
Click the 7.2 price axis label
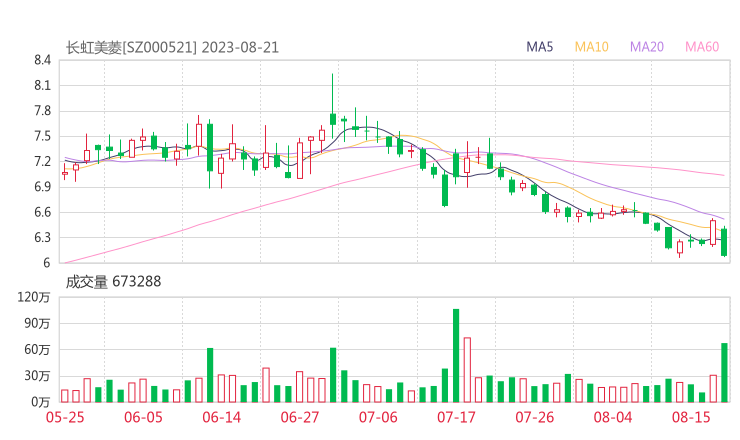click(x=42, y=161)
